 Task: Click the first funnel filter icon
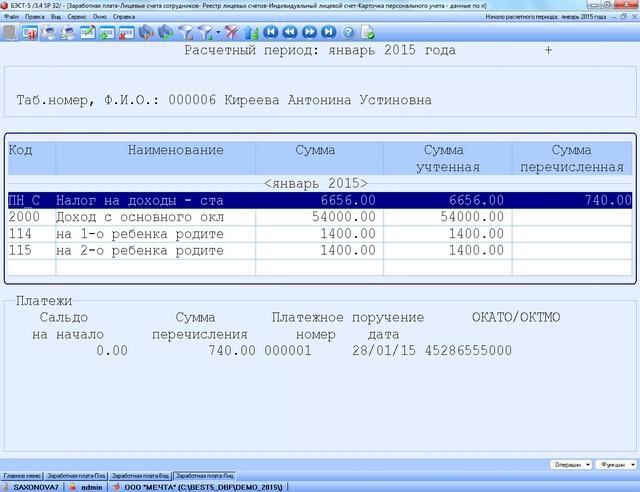tap(186, 32)
